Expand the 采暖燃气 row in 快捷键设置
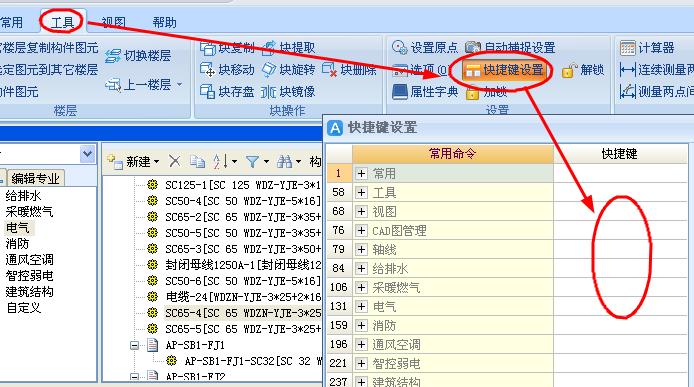 (x=361, y=288)
